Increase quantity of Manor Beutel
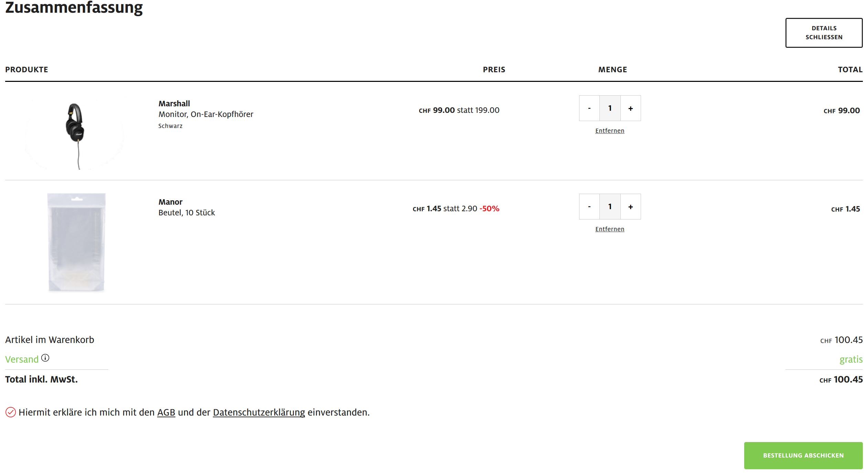Image resolution: width=868 pixels, height=473 pixels. (630, 207)
